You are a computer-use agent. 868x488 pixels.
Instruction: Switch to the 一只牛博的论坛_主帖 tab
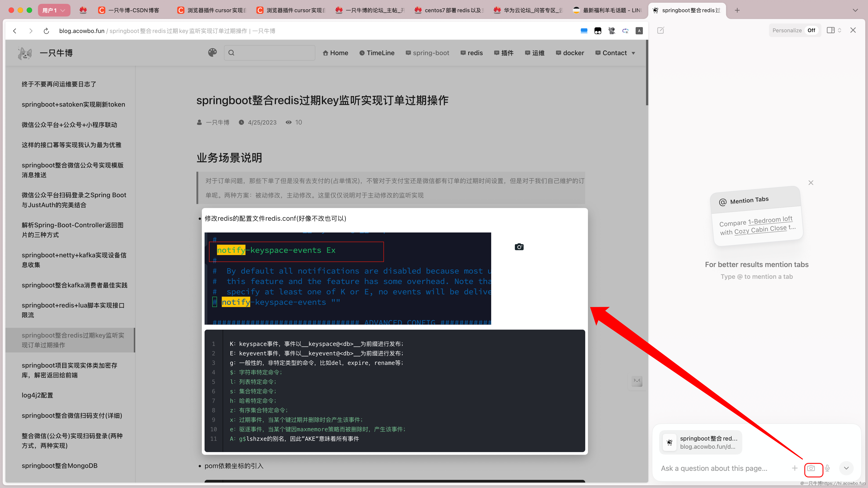(x=370, y=10)
